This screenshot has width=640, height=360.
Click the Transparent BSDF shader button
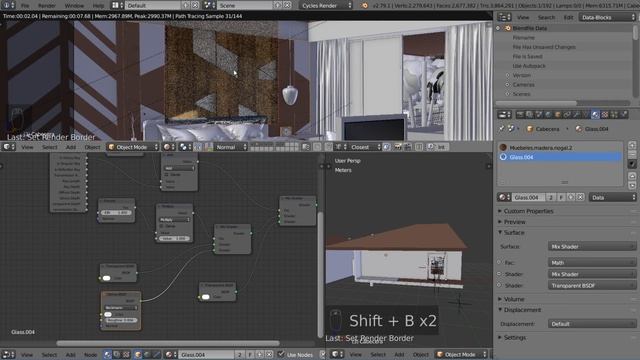click(x=591, y=285)
